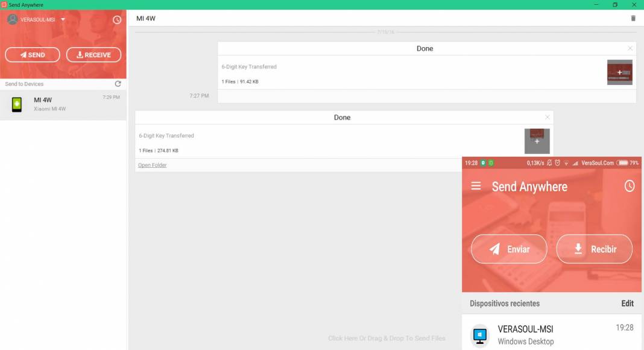The width and height of the screenshot is (644, 350).
Task: Tap the Recibir button
Action: pyautogui.click(x=595, y=249)
